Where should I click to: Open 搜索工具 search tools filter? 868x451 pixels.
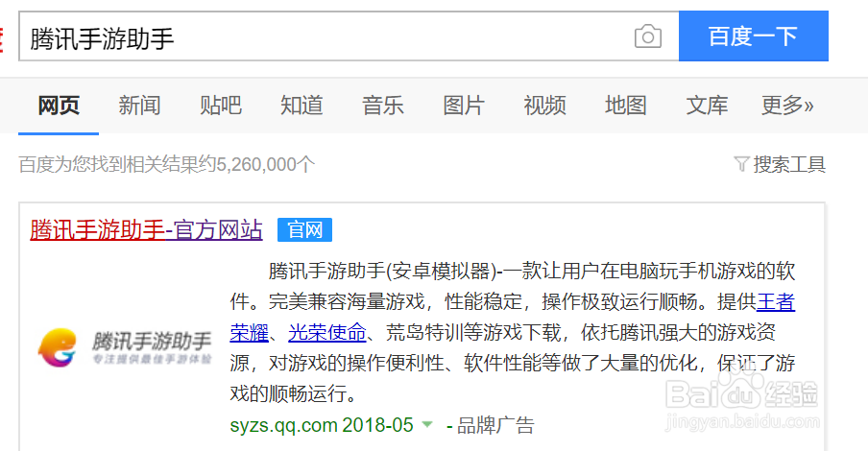(x=789, y=164)
